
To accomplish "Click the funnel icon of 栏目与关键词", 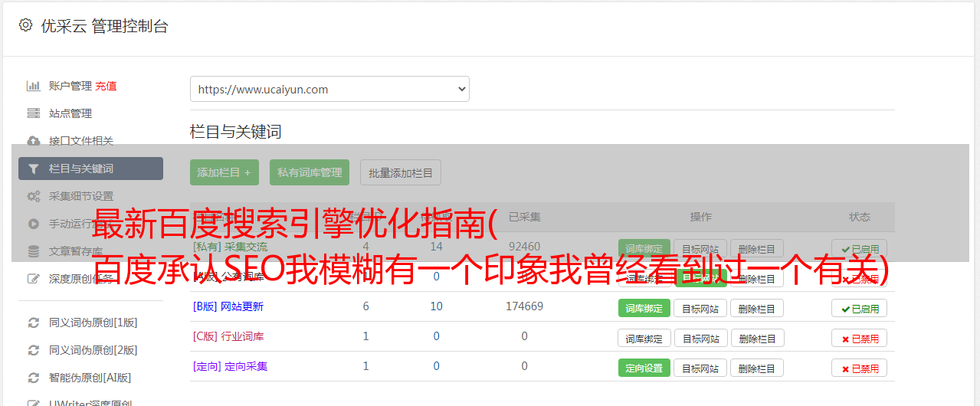I will (x=33, y=169).
